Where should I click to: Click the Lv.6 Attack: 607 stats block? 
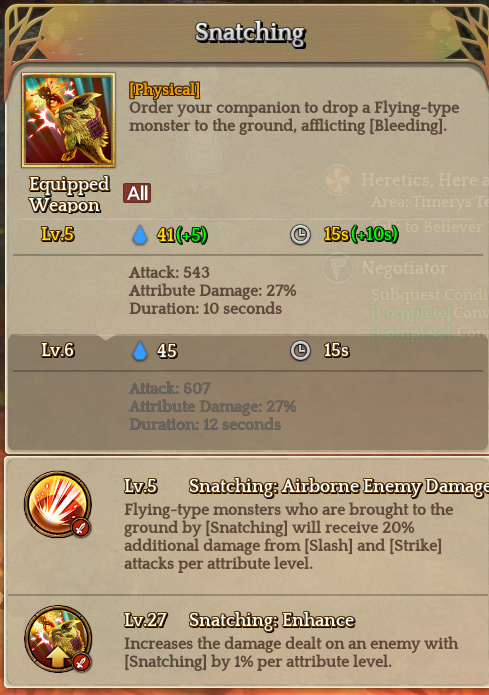[213, 406]
